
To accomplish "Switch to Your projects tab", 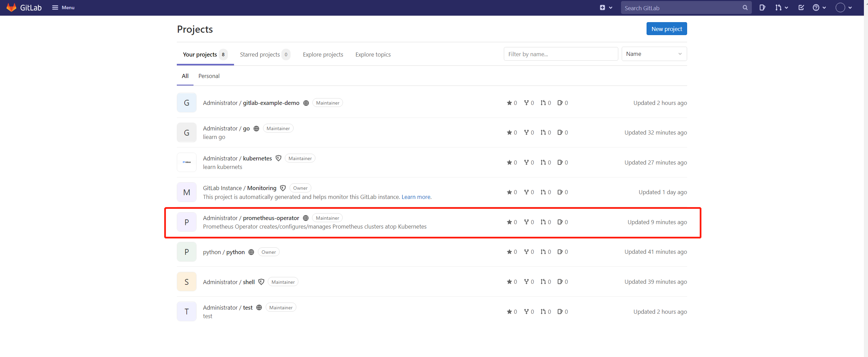I will click(205, 55).
